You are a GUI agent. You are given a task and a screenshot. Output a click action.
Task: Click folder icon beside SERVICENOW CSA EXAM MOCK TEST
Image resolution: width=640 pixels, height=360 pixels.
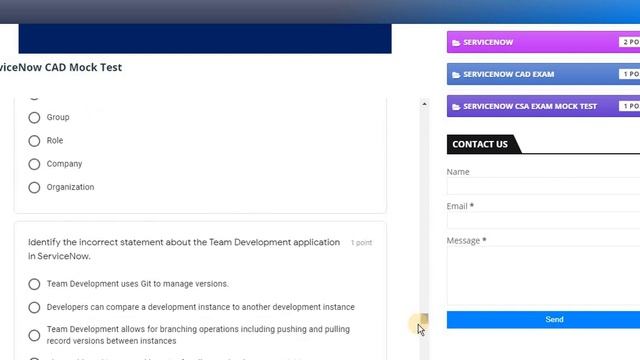(x=456, y=107)
